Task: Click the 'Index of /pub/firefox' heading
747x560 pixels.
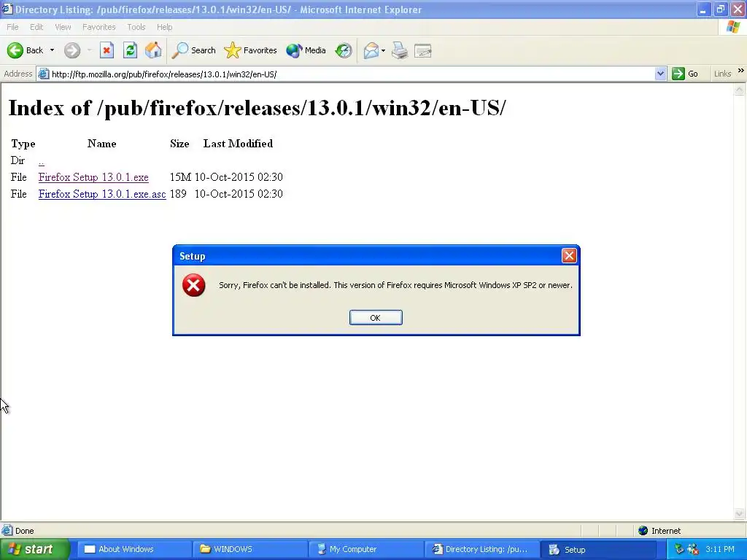Action: tap(258, 108)
